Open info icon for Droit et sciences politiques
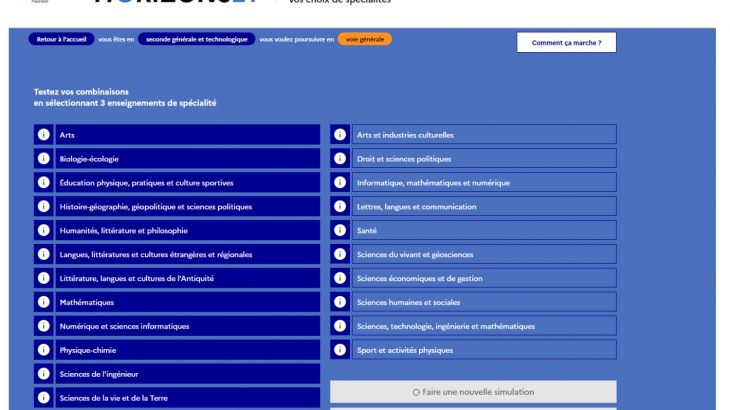This screenshot has height=410, width=730. (x=340, y=159)
